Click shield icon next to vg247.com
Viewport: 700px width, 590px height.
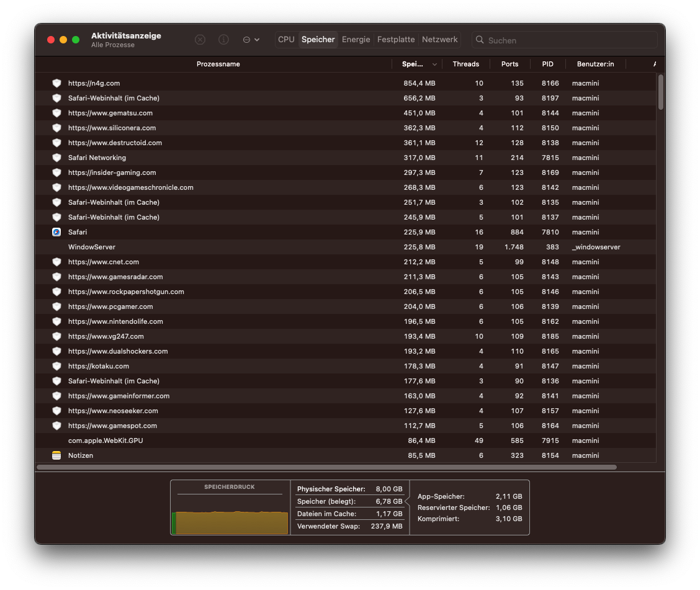coord(56,336)
